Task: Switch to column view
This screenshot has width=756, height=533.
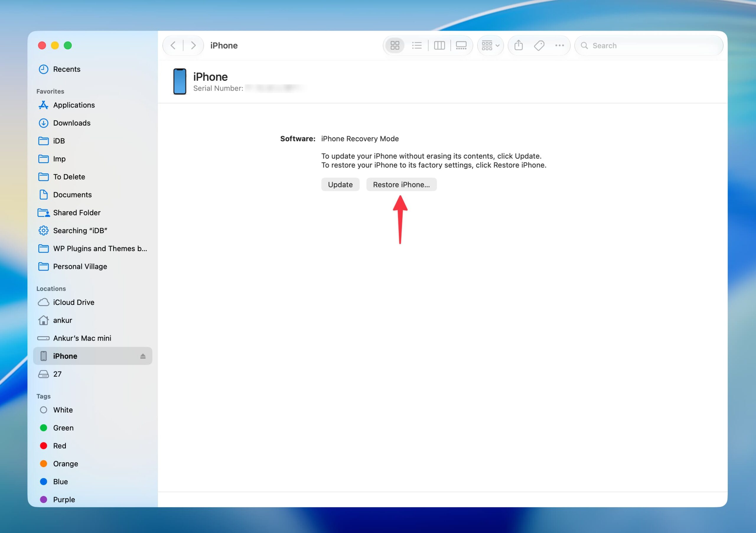Action: point(439,45)
